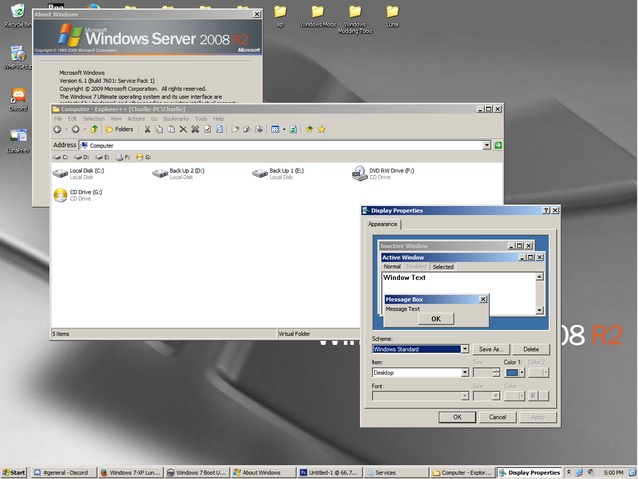Image resolution: width=638 pixels, height=479 pixels.
Task: Expand the Item dropdown showing Desktop
Action: [465, 373]
